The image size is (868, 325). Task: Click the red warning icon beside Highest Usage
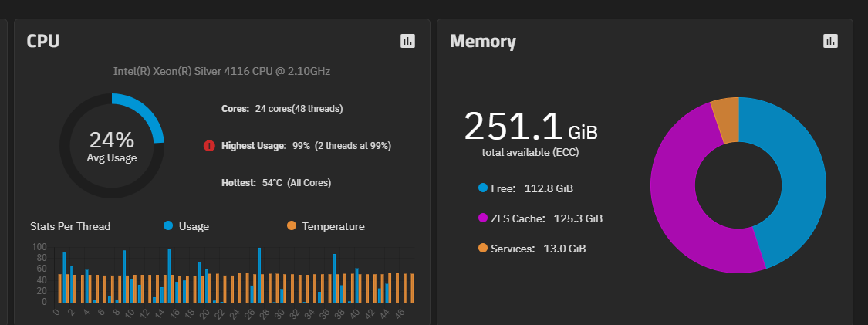(208, 146)
